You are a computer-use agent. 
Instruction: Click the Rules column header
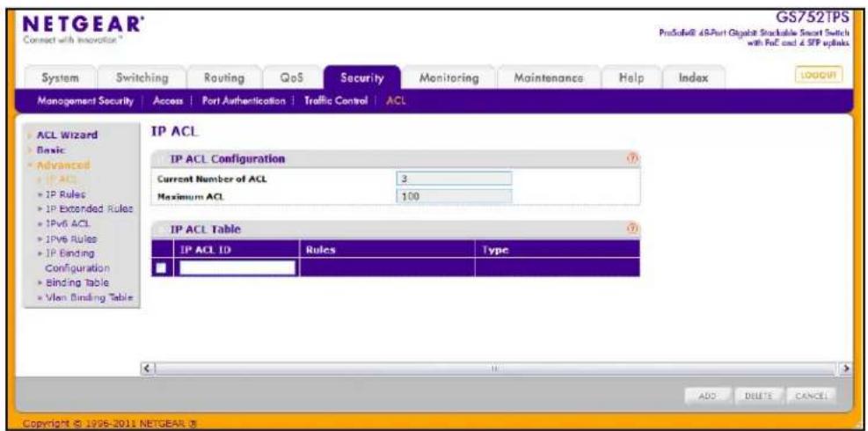387,249
